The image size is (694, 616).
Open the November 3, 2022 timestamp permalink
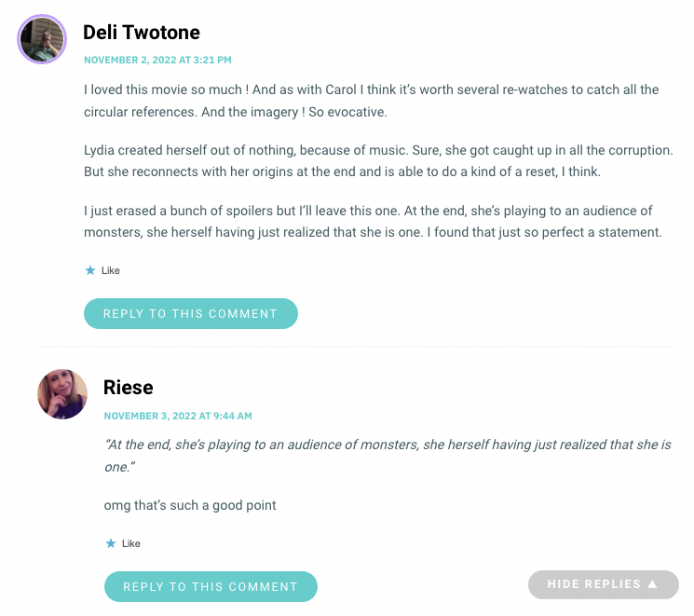(178, 416)
